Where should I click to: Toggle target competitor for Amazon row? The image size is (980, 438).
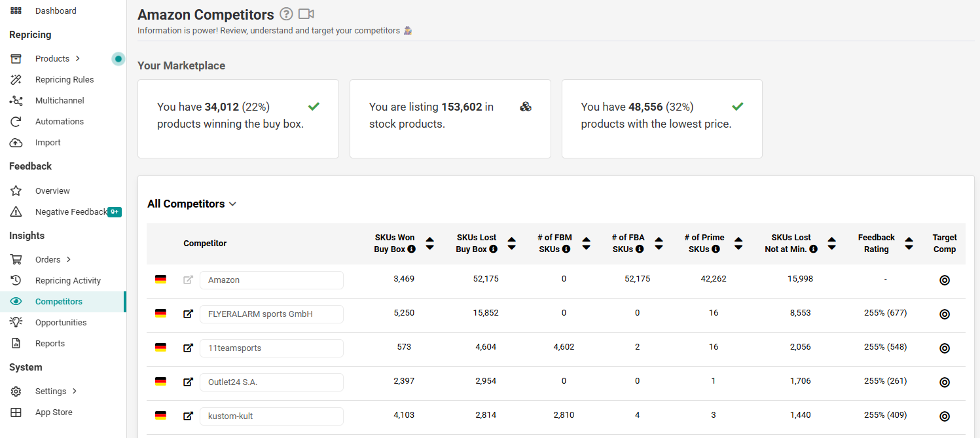(945, 280)
